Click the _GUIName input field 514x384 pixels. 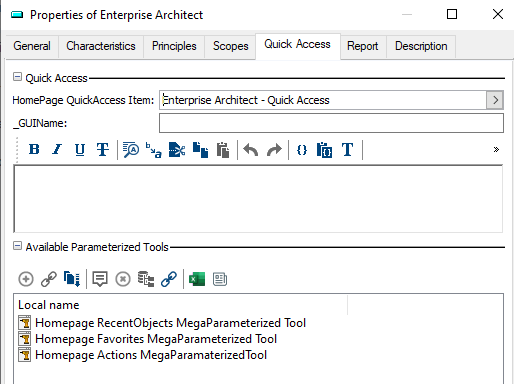tap(331, 123)
